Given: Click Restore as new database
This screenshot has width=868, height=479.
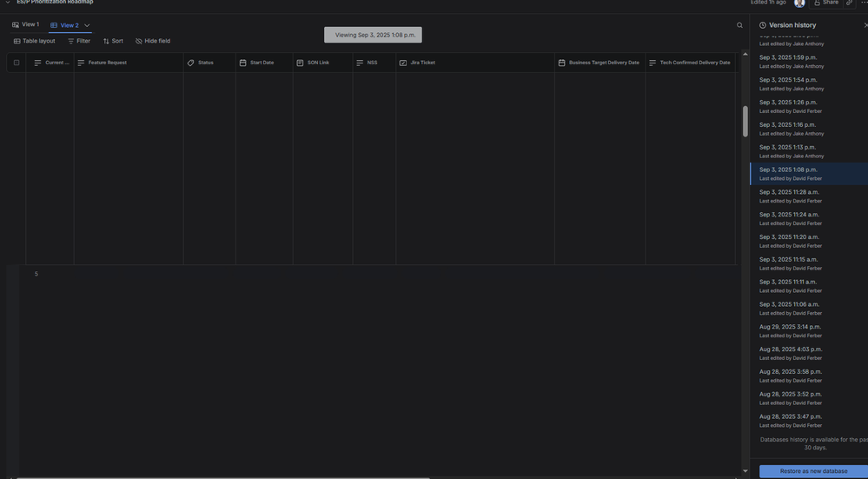Looking at the screenshot, I should click(813, 471).
